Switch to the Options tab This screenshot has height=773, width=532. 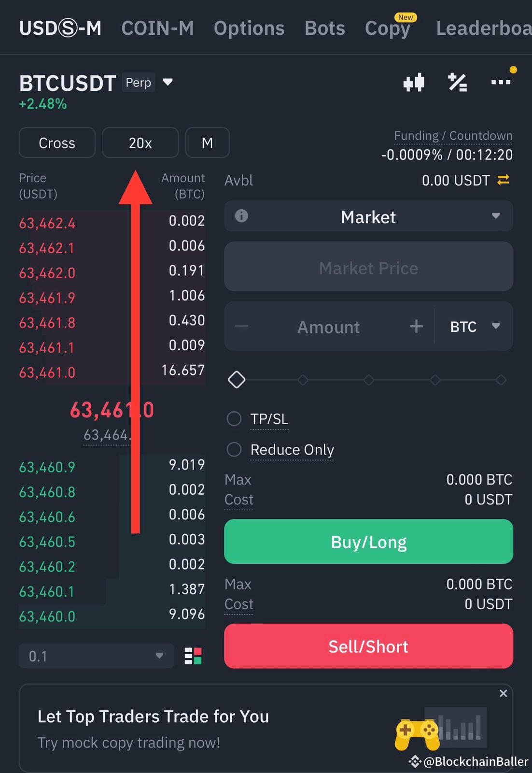249,28
